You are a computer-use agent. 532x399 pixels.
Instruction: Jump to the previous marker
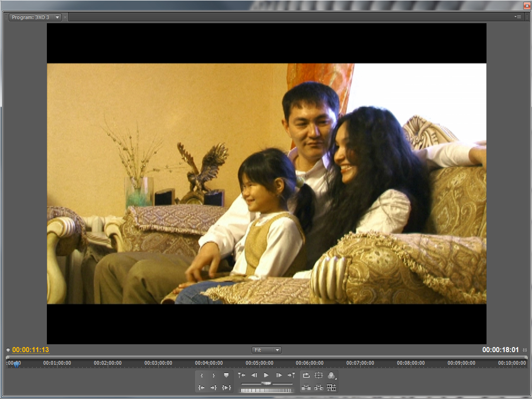pos(241,375)
